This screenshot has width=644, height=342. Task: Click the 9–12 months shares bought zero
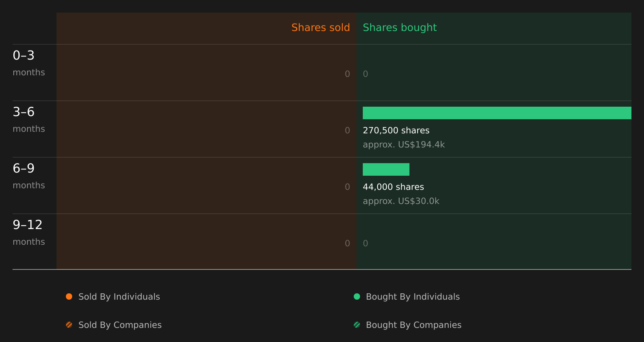(366, 244)
